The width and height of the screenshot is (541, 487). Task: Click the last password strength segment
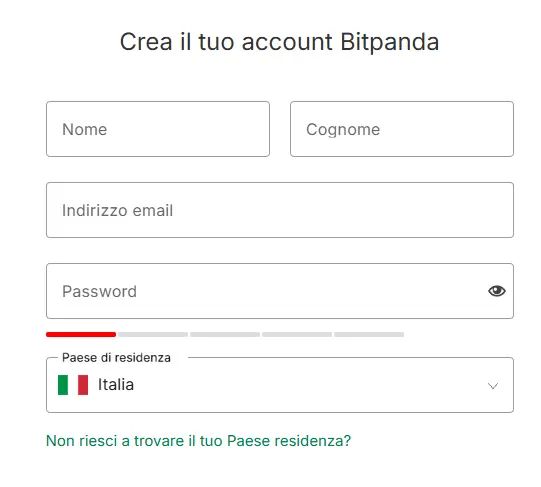369,334
